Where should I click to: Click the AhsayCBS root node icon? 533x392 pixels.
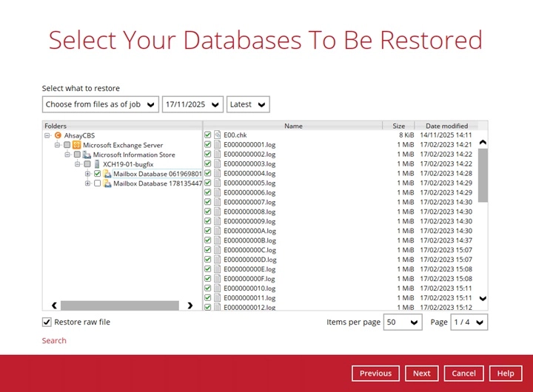[58, 136]
